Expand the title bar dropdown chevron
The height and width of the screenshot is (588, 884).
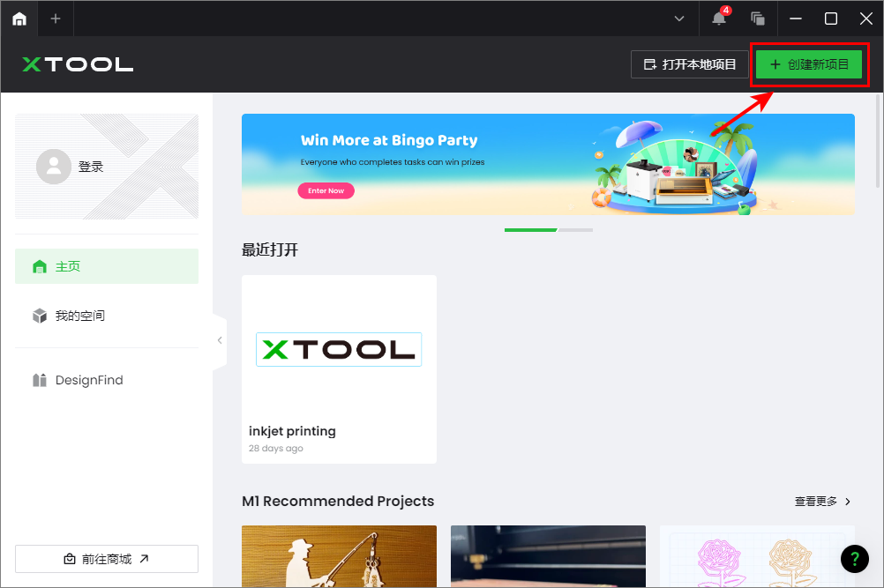[679, 19]
